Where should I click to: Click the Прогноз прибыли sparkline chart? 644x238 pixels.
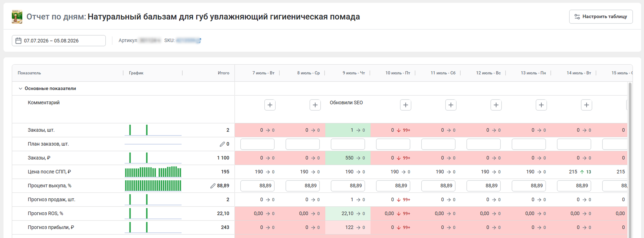[x=153, y=228]
